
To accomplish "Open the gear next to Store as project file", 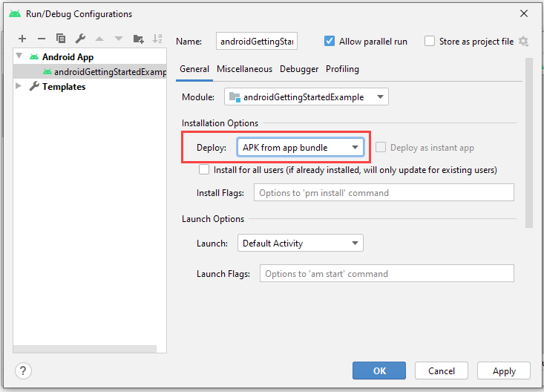I will point(524,42).
